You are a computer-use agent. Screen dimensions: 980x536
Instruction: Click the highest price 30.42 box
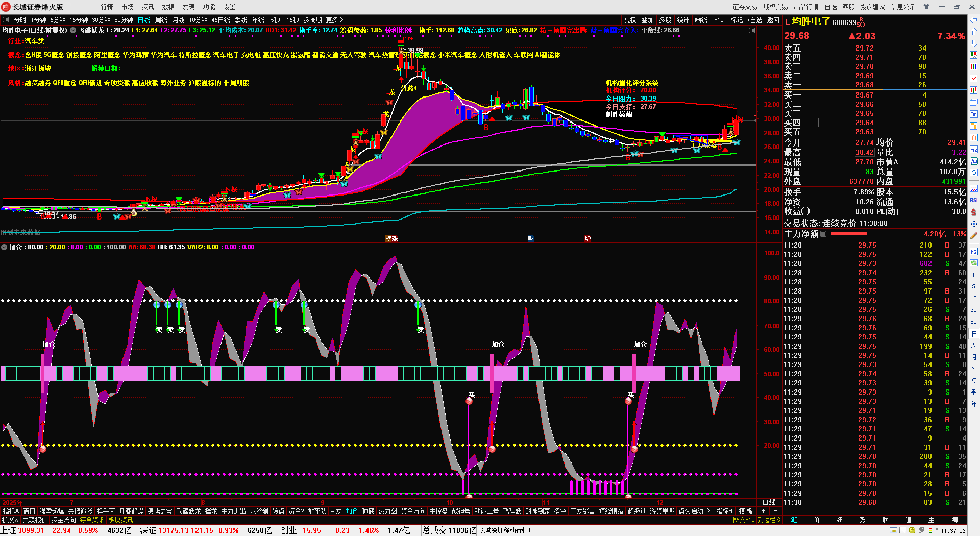tap(865, 152)
